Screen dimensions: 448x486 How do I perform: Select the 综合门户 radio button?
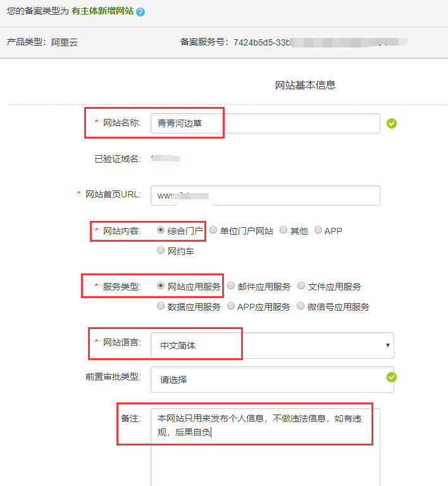tap(161, 230)
